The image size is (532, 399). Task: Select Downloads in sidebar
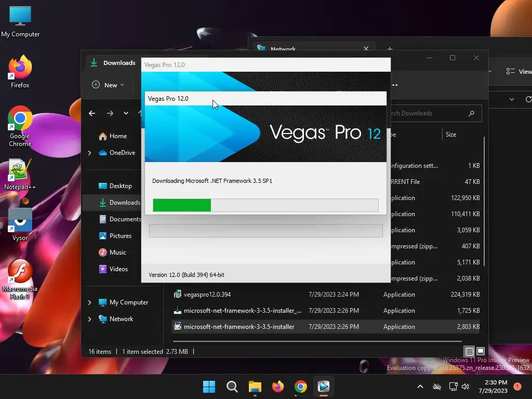tap(119, 203)
